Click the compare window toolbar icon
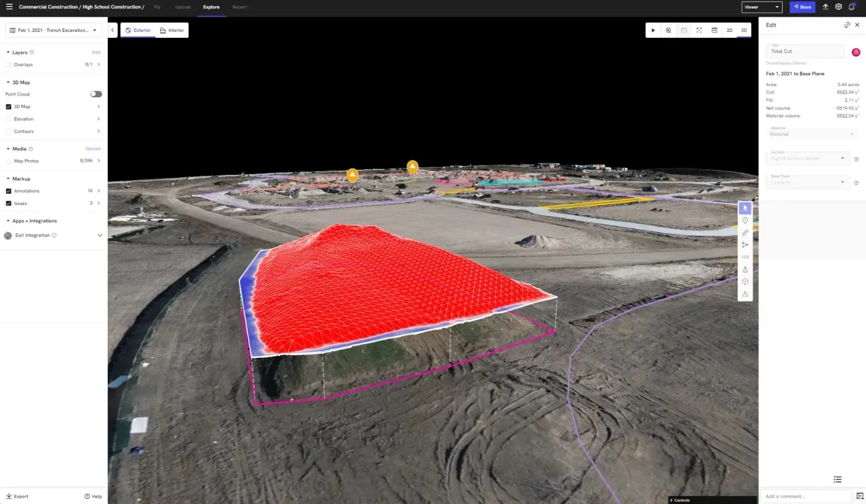The width and height of the screenshot is (866, 504). point(714,30)
